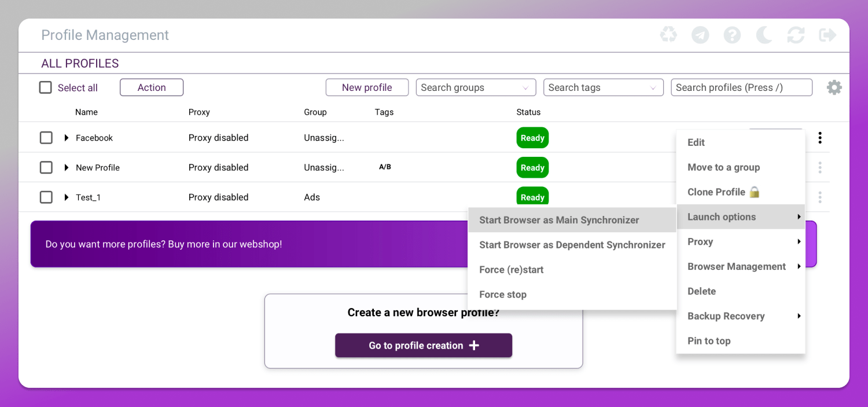Open three-dot menu for Test_1 row
This screenshot has height=407, width=868.
tap(820, 197)
